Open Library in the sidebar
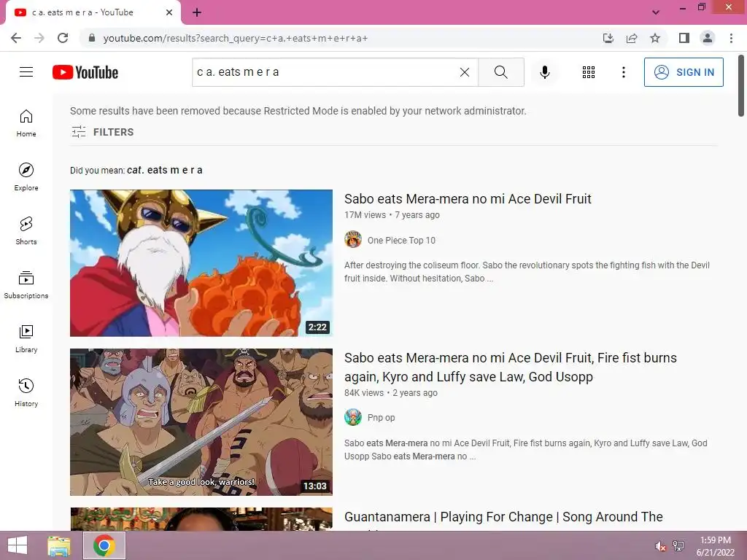 [26, 338]
